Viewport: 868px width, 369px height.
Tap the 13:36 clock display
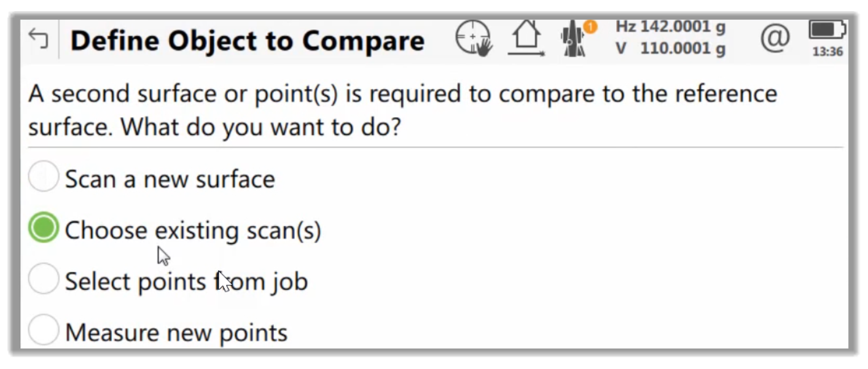point(827,52)
